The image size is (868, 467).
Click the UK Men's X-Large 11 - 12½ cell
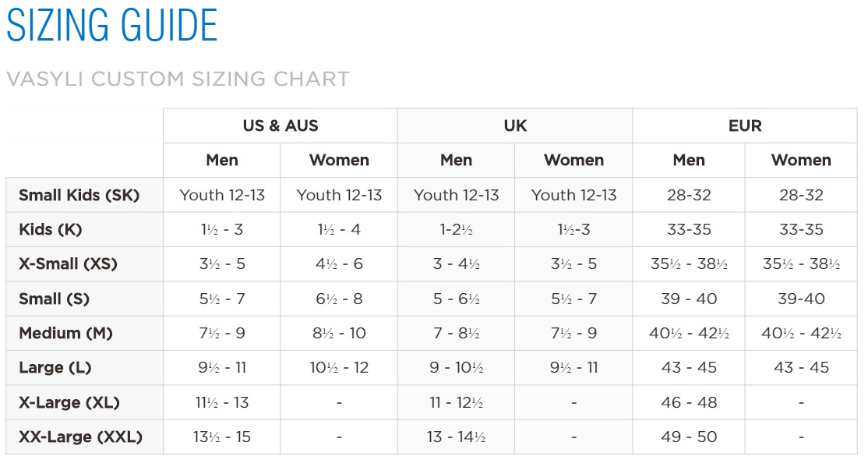[457, 402]
